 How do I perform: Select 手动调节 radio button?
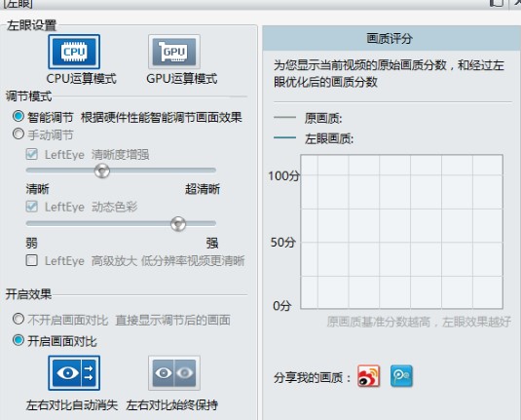pos(19,134)
